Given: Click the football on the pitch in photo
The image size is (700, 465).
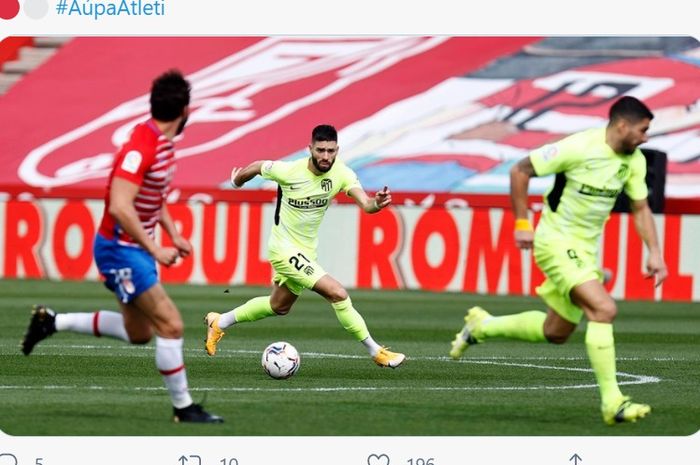Looking at the screenshot, I should pos(281,360).
